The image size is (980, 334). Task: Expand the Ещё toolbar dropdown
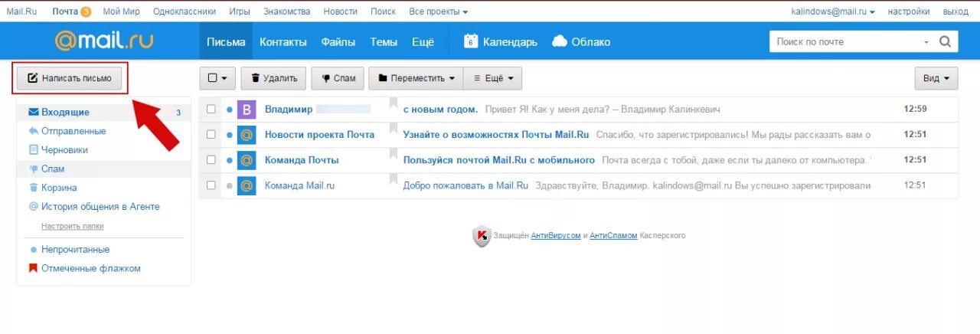pos(493,78)
